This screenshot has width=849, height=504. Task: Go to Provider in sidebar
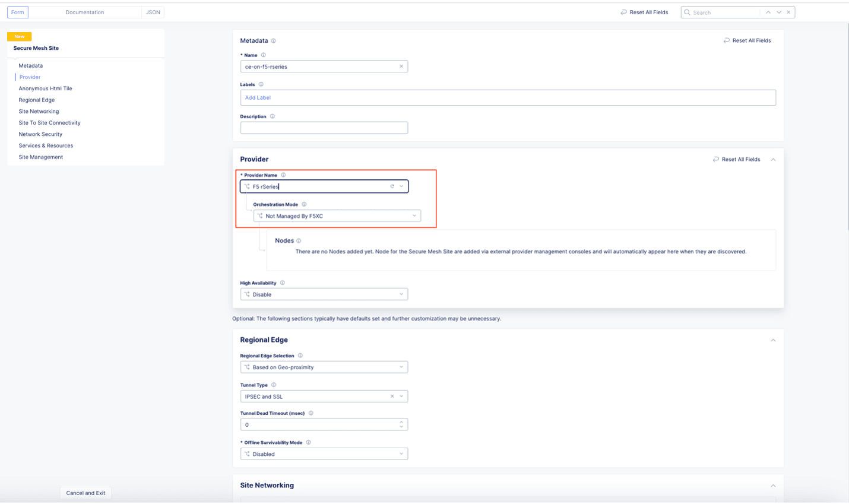[30, 77]
